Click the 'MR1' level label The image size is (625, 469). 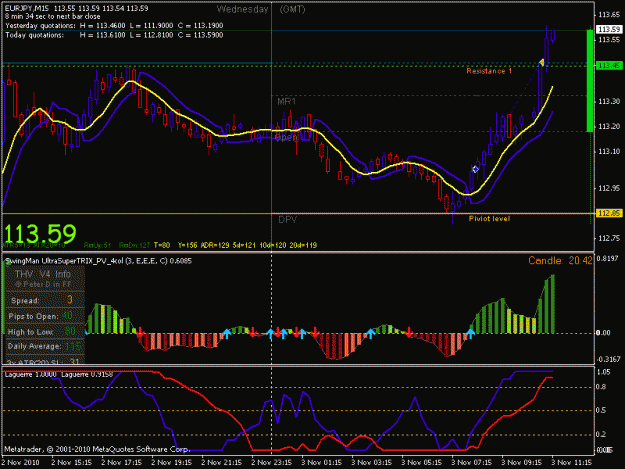pyautogui.click(x=287, y=102)
